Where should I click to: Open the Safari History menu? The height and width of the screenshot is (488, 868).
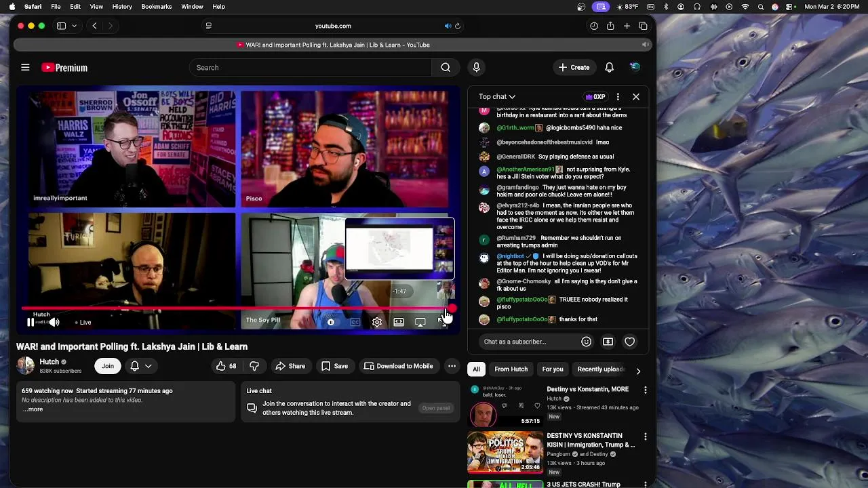[122, 6]
